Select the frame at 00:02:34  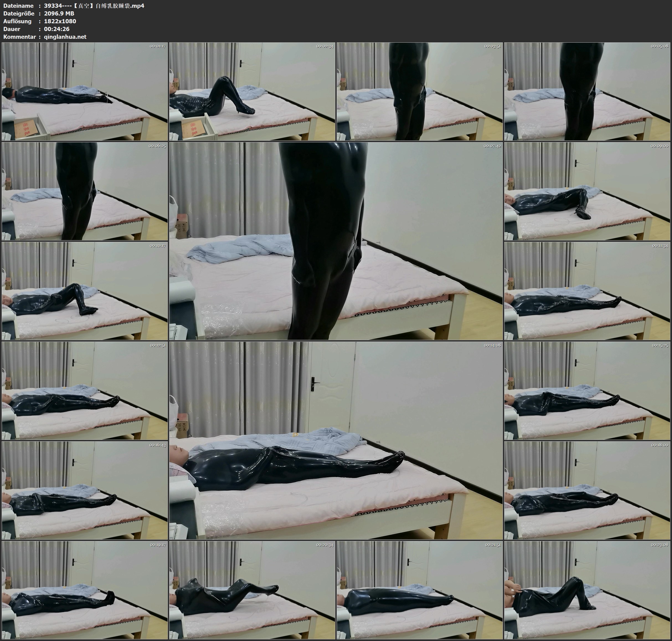pos(252,91)
